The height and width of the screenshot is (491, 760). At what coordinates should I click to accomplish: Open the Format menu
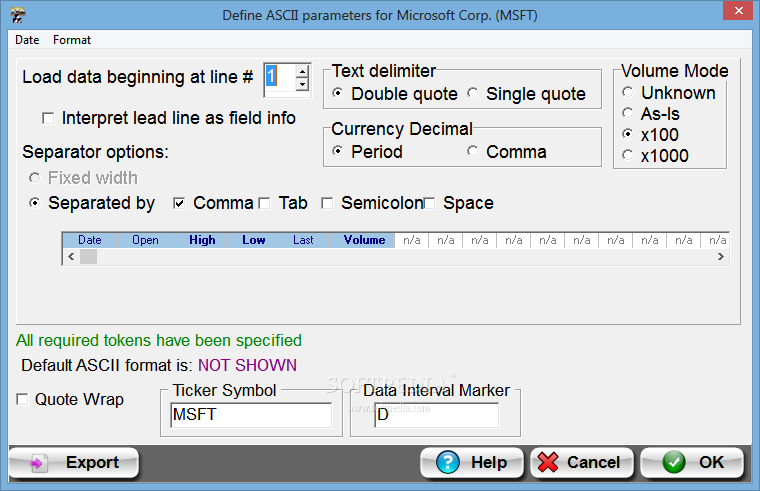tap(72, 40)
